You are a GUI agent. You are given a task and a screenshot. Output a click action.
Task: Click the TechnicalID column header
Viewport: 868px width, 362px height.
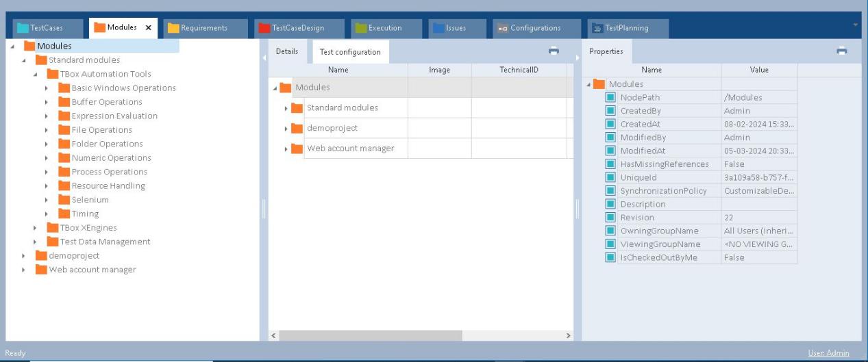(x=519, y=70)
